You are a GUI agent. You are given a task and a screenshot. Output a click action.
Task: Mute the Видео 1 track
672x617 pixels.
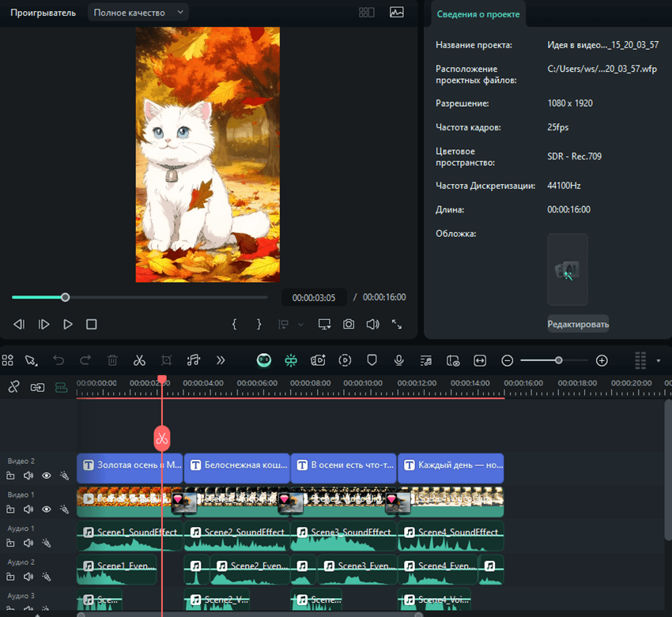28,509
